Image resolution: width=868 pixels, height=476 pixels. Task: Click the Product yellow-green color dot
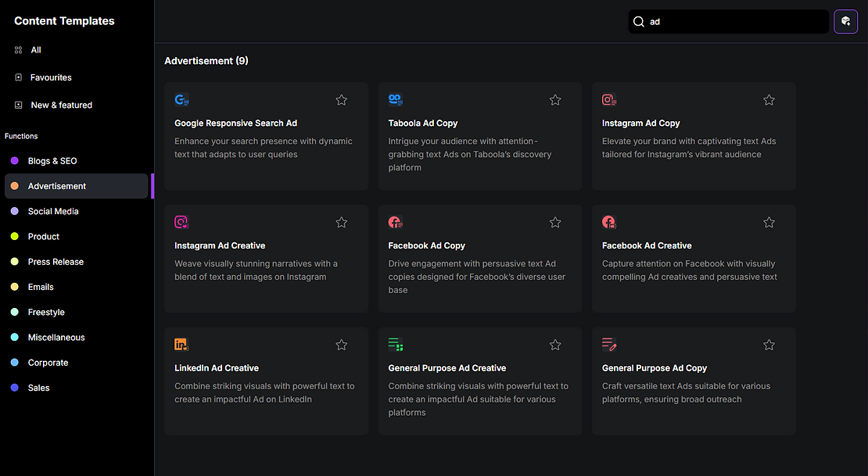click(x=15, y=236)
